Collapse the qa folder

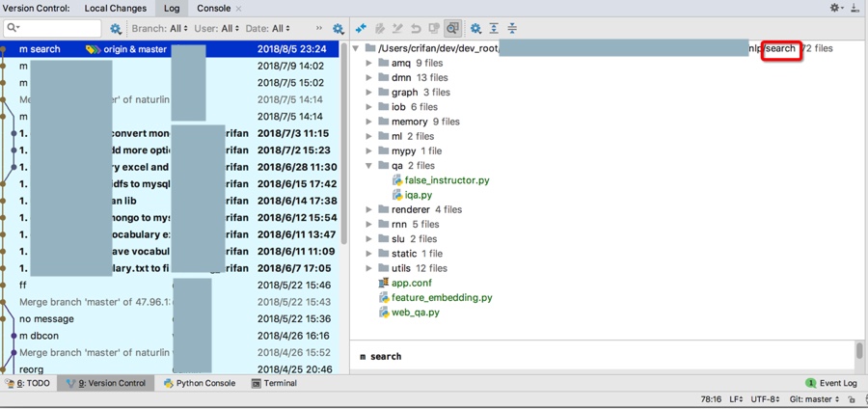tap(369, 166)
